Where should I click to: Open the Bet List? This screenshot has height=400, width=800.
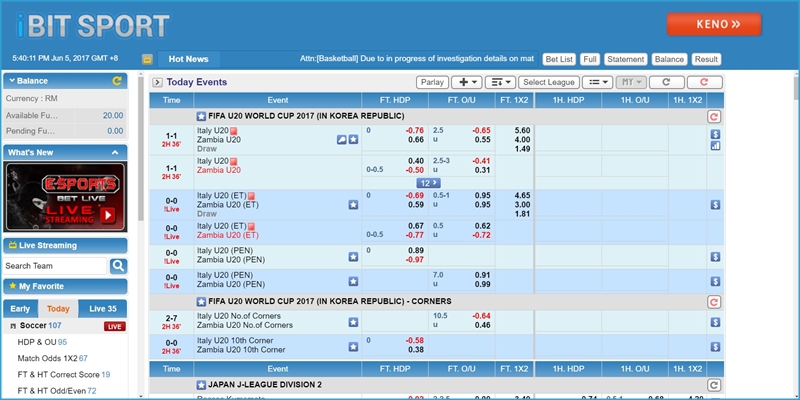point(560,59)
